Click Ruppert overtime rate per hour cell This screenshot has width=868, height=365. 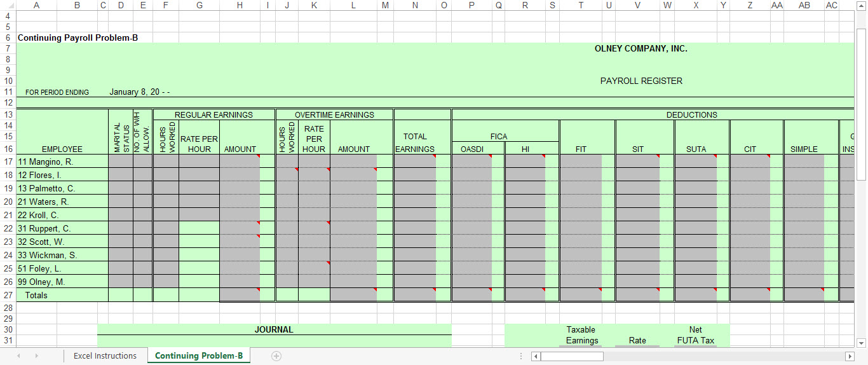314,228
